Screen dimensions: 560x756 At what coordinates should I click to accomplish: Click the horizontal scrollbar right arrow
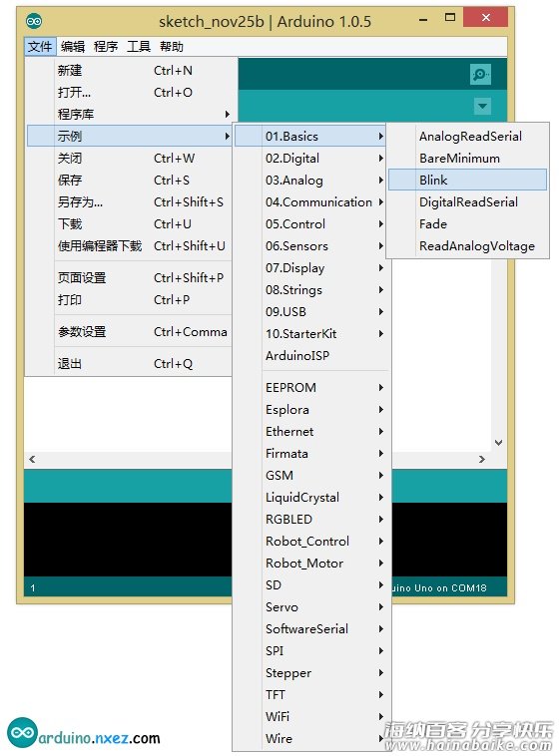coord(482,460)
